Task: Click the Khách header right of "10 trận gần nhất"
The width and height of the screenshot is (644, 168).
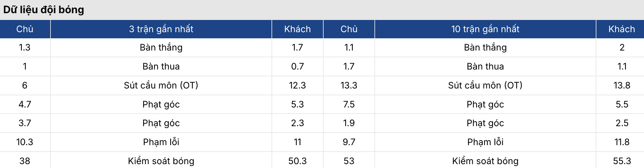Action: click(x=621, y=29)
